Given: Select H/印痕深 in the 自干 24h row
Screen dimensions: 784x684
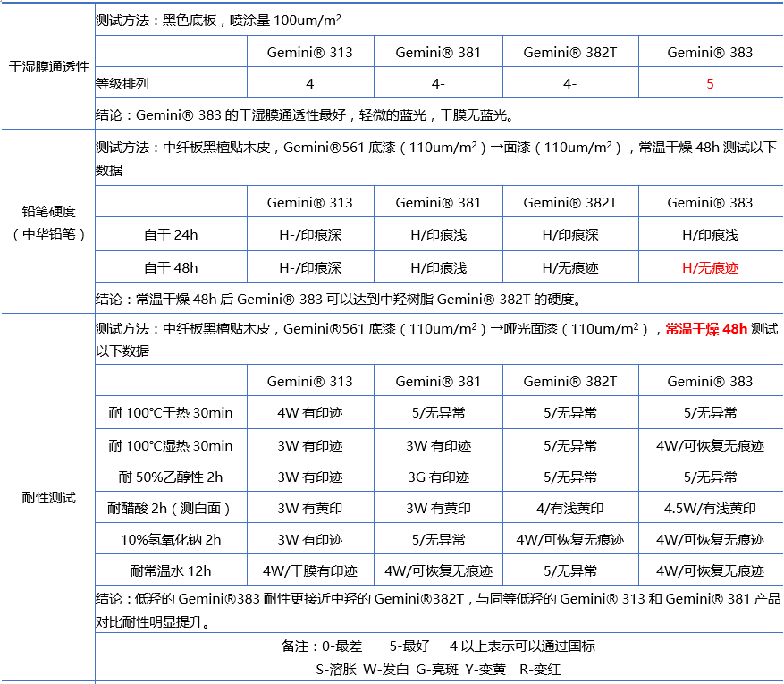Looking at the screenshot, I should pyautogui.click(x=570, y=234).
